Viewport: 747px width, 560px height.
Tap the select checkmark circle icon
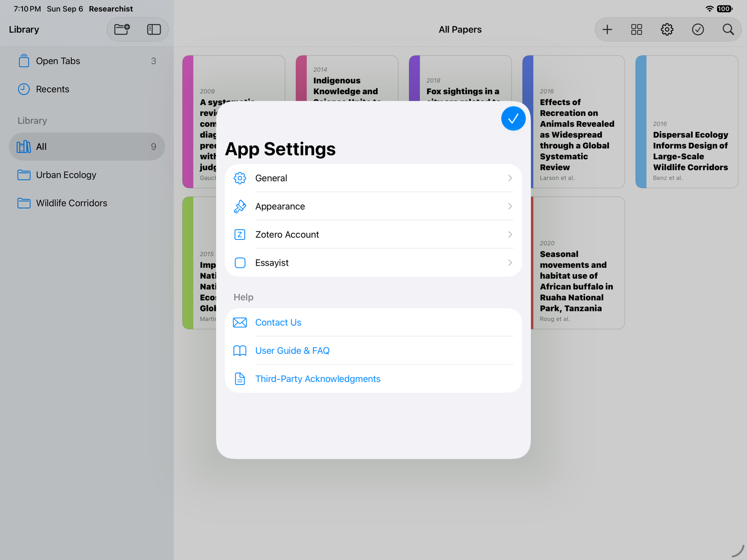coord(698,29)
